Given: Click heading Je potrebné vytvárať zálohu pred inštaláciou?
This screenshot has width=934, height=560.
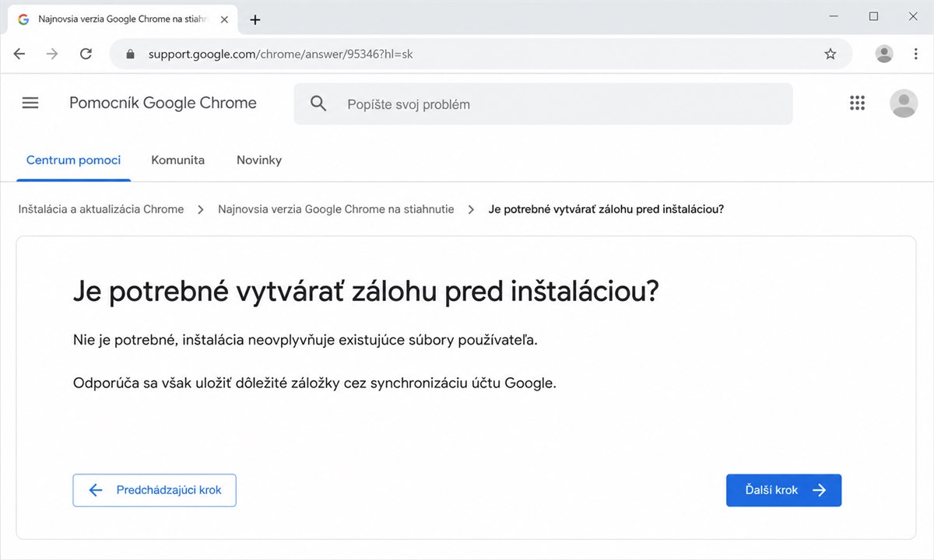Looking at the screenshot, I should [366, 292].
